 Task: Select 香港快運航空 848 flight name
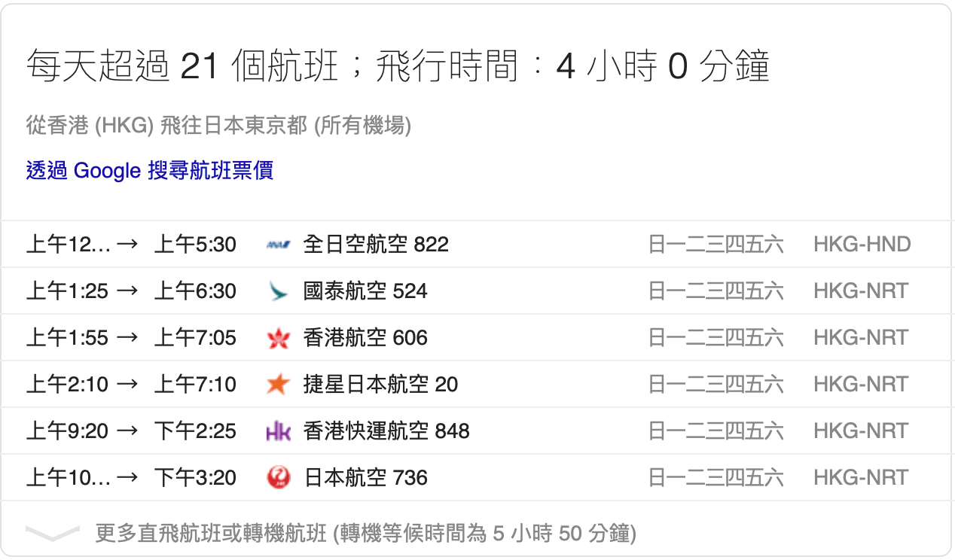coord(386,431)
